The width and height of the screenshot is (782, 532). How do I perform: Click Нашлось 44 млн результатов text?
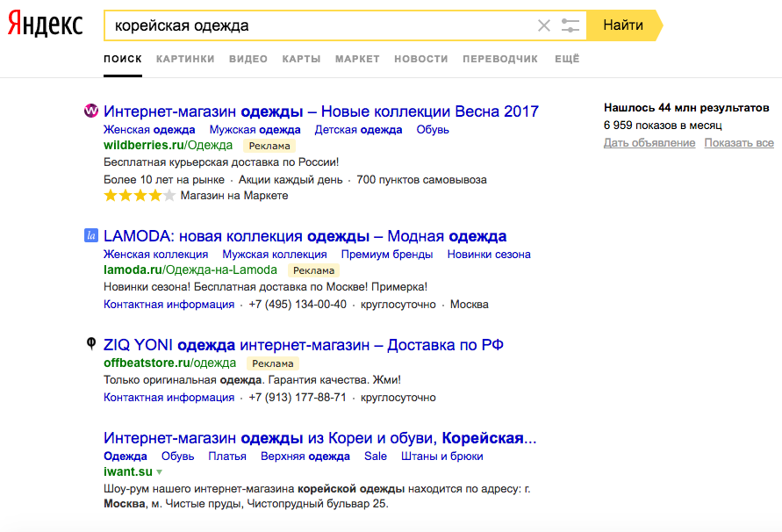pyautogui.click(x=686, y=108)
